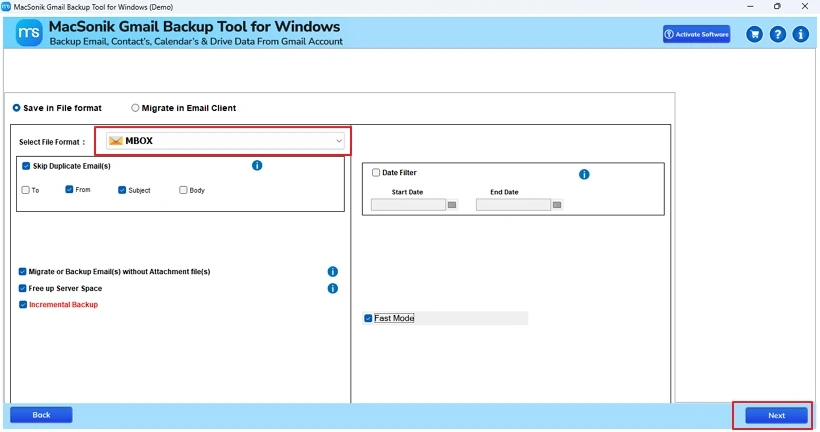
Task: Expand the MBOX file format dropdown
Action: click(339, 141)
